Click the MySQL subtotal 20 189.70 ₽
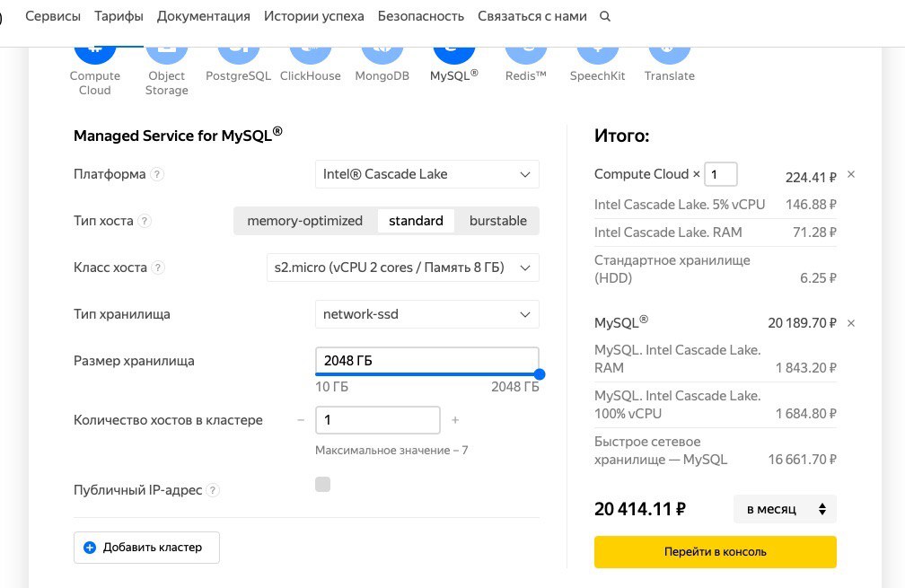905x588 pixels. (x=802, y=323)
